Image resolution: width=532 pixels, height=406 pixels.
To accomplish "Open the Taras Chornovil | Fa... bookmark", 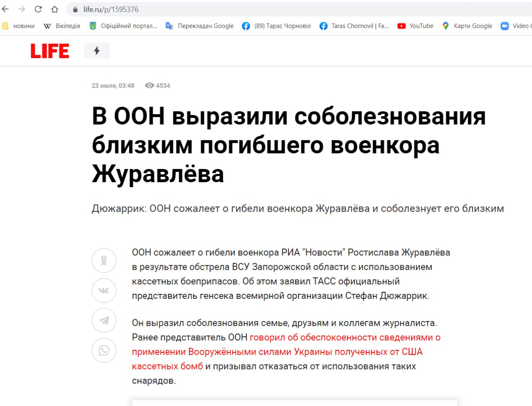I will tap(354, 26).
